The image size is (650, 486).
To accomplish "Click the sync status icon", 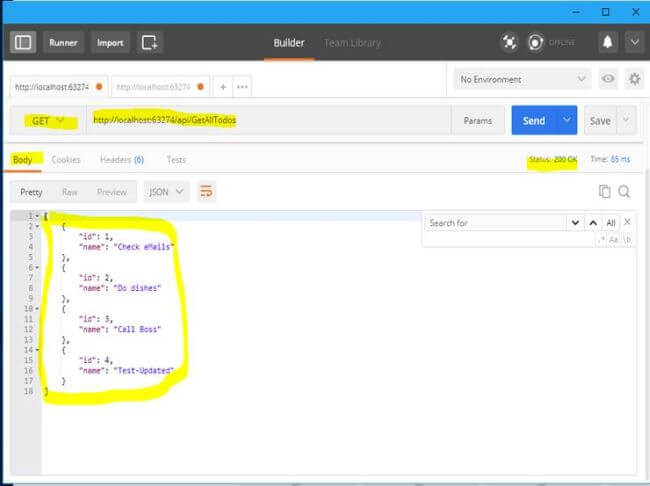I will tap(536, 42).
